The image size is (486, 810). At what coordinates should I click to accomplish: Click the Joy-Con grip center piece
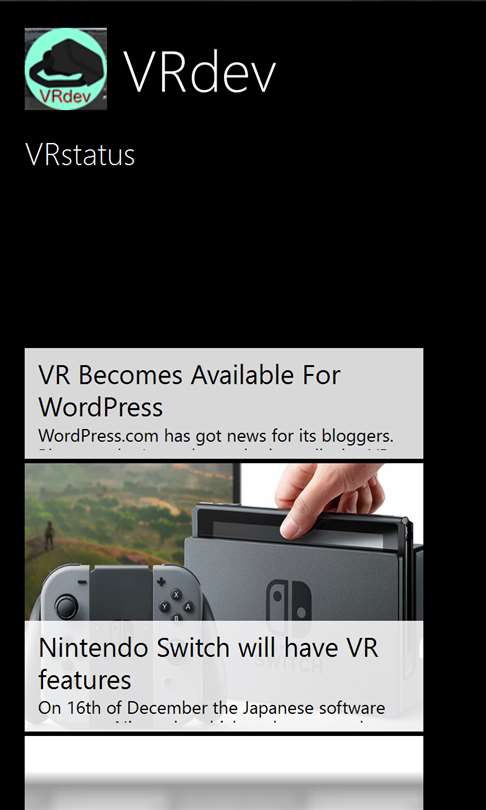click(121, 593)
